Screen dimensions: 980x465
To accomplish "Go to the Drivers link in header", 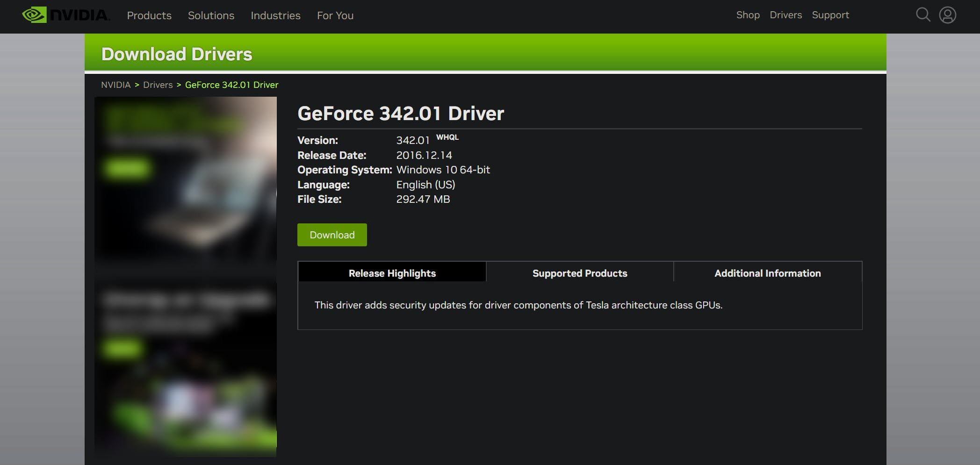I will (785, 15).
